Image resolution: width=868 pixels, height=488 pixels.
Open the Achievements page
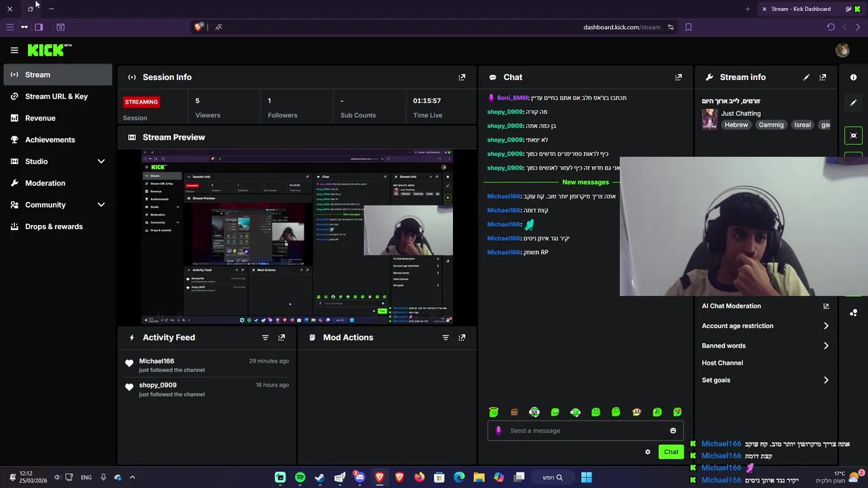[x=58, y=140]
